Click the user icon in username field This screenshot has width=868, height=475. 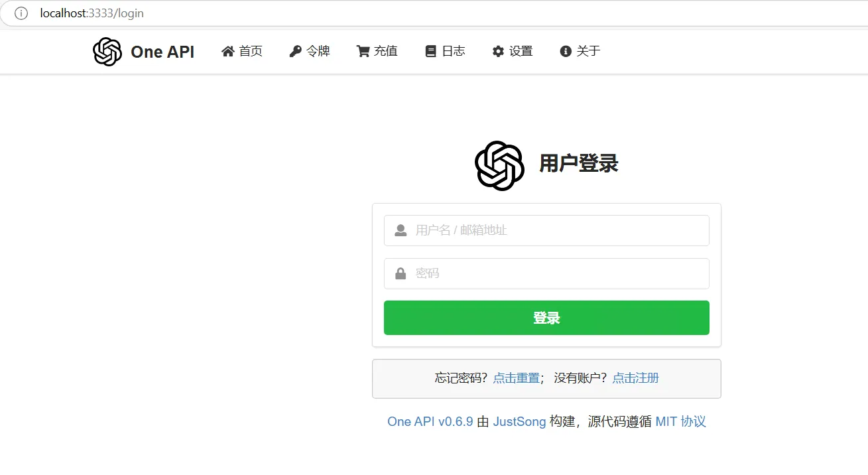click(x=401, y=230)
